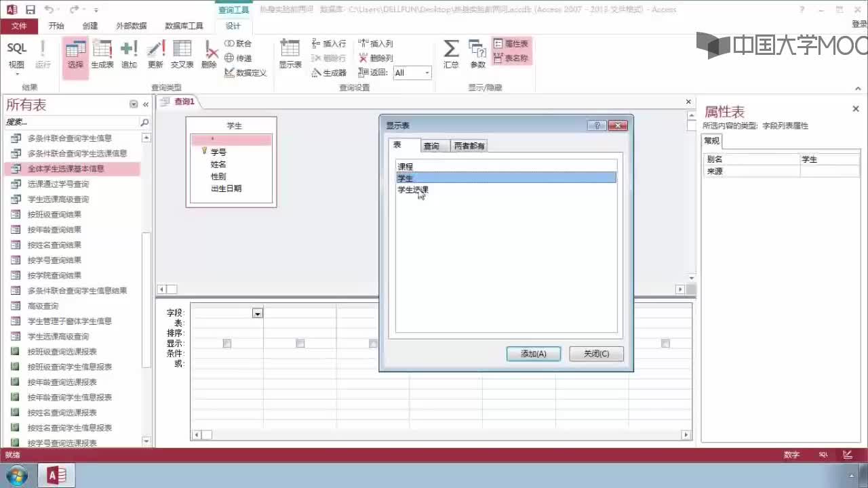Toggle 属性表 property sheet
This screenshot has height=488, width=868.
511,43
